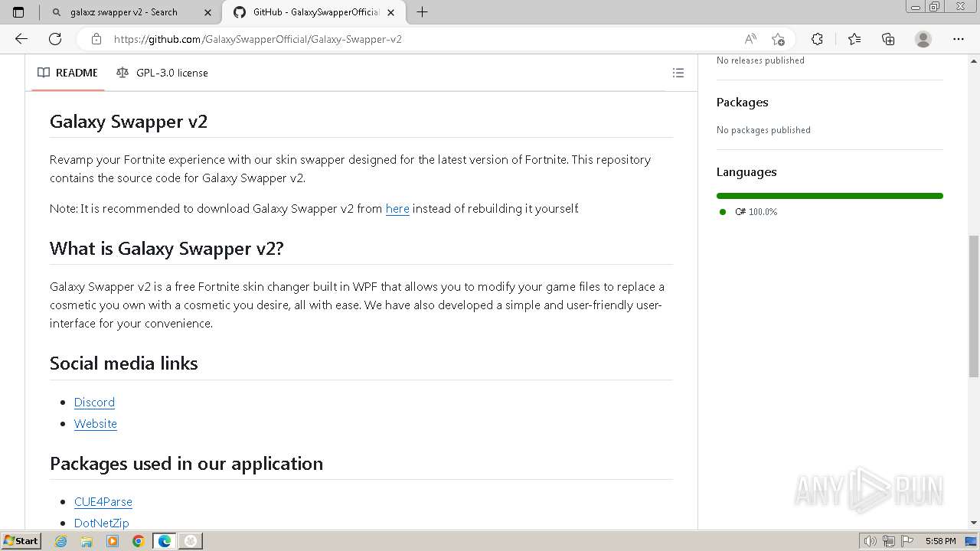Launch Google Chrome from taskbar

pos(139,541)
